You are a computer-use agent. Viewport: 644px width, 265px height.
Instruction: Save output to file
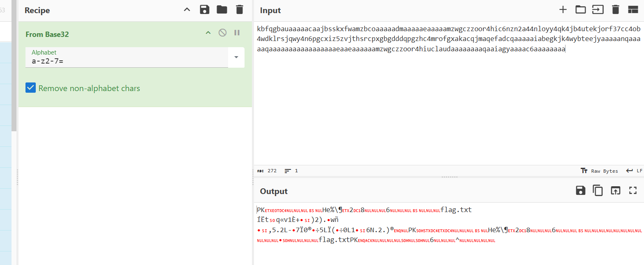(580, 190)
